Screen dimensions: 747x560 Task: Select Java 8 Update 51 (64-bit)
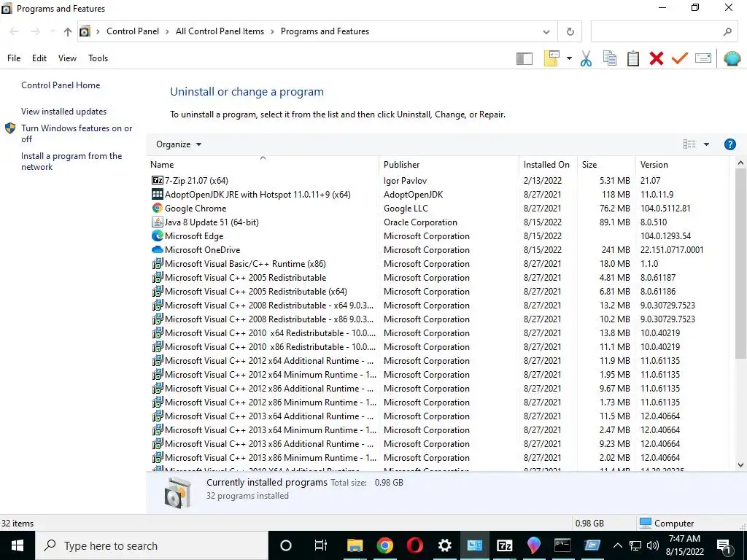pos(438,222)
